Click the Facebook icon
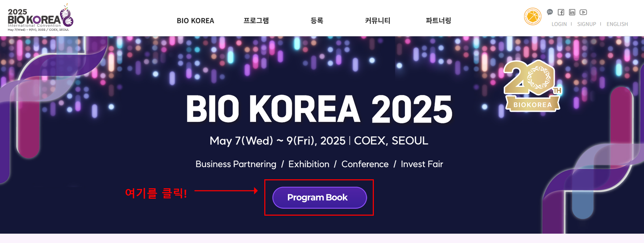Screen dimensions: 644x243 click(561, 12)
